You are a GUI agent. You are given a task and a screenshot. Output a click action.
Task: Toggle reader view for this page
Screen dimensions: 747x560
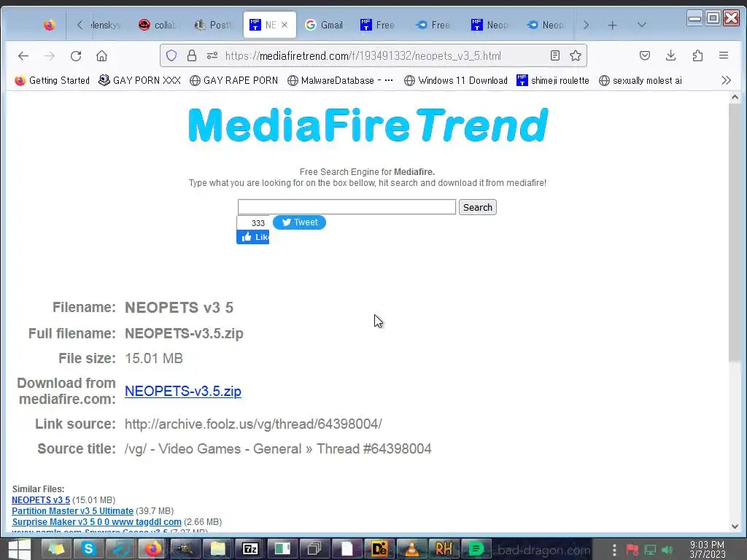tap(555, 55)
